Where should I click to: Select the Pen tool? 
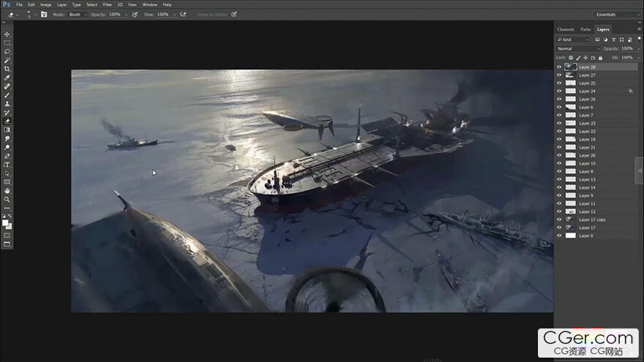tap(7, 156)
